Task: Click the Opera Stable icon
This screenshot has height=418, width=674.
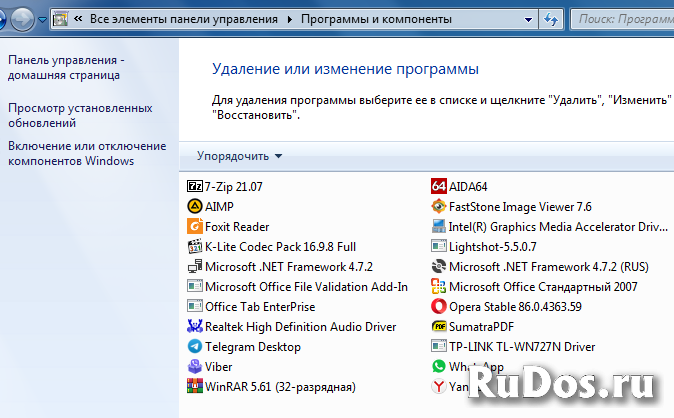Action: pyautogui.click(x=439, y=307)
